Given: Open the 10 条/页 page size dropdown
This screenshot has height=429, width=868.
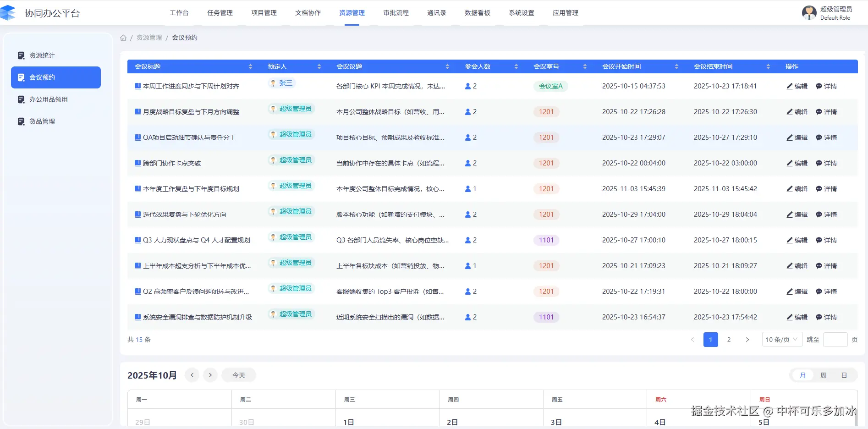Looking at the screenshot, I should point(782,340).
